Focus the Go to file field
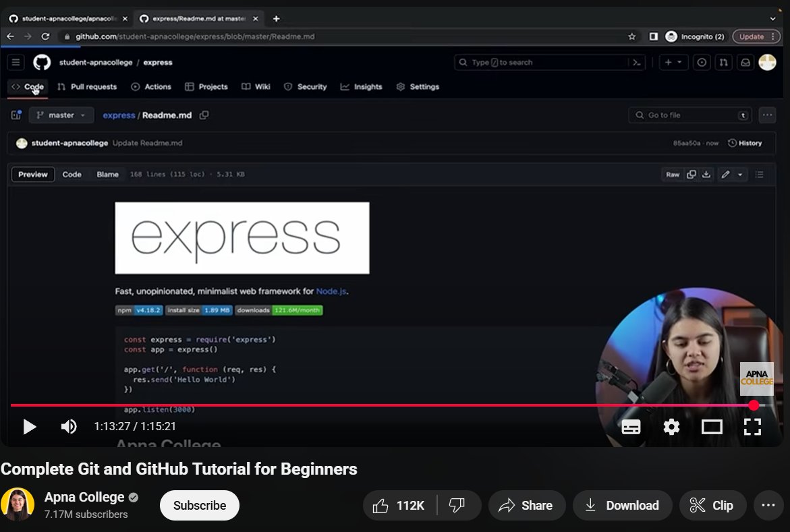 coord(690,115)
